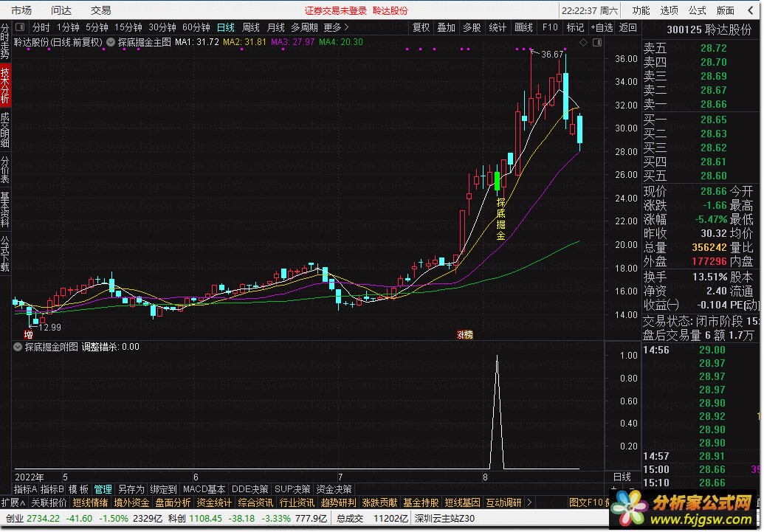This screenshot has width=764, height=532.
Task: Click the 绑定到 bind button
Action: coord(163,489)
